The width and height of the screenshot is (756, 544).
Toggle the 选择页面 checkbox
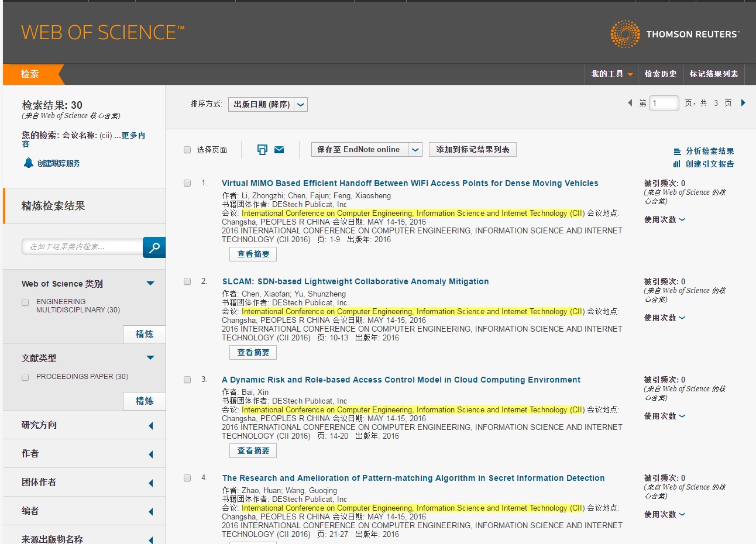coord(187,150)
